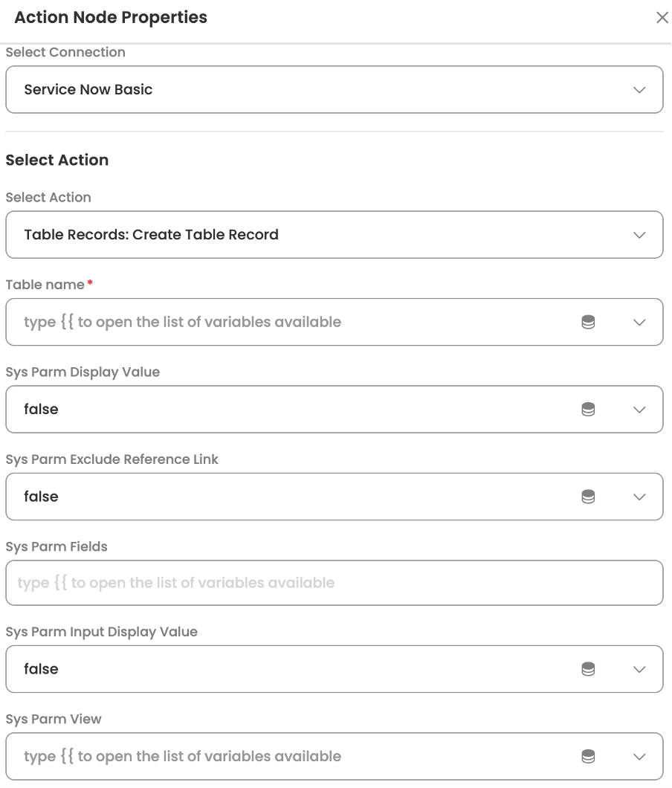
Task: Click database icon in Sys Parm View field
Action: coord(588,757)
